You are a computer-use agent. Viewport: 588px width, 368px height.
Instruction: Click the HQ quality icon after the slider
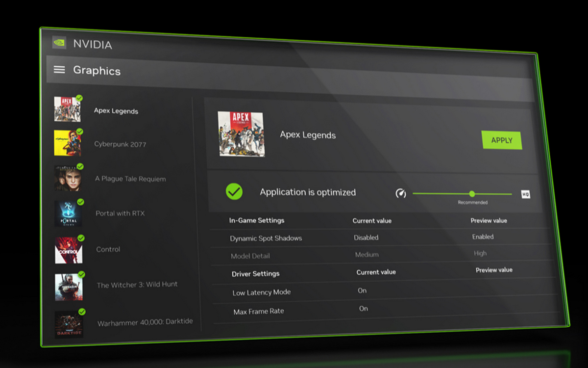coord(525,195)
